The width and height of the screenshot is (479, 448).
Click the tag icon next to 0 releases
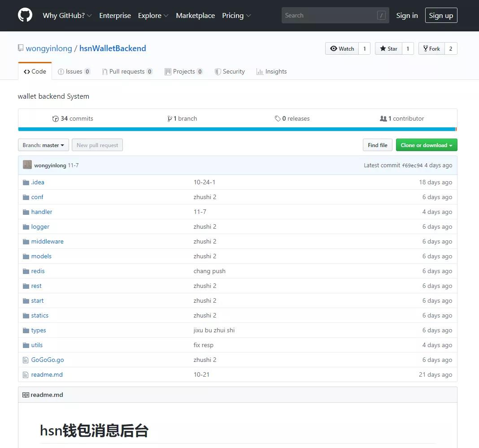277,118
